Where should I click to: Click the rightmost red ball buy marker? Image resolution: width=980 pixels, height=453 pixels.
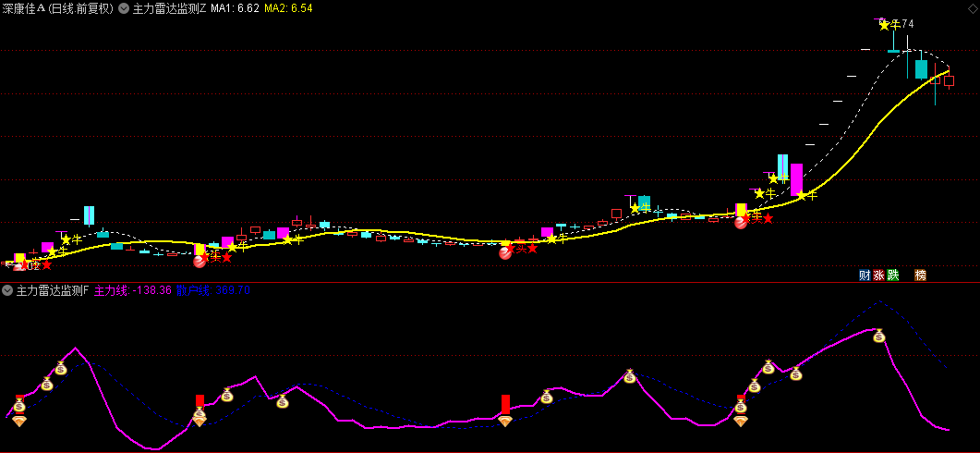741,222
